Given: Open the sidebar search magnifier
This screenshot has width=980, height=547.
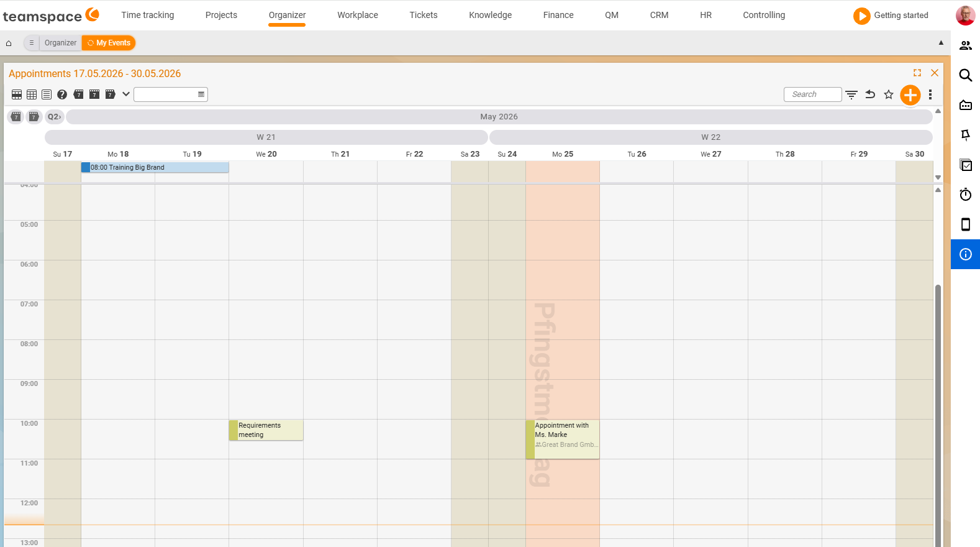Looking at the screenshot, I should pos(966,75).
